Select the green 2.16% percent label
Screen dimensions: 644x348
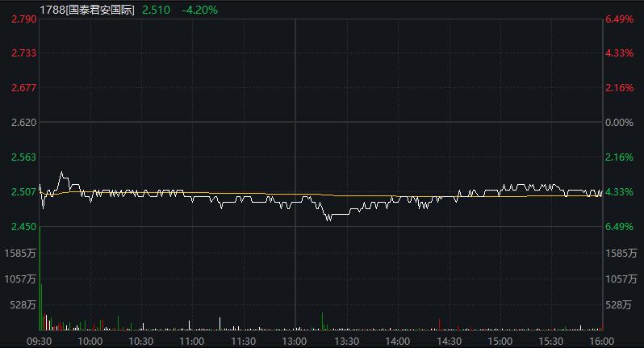click(619, 157)
